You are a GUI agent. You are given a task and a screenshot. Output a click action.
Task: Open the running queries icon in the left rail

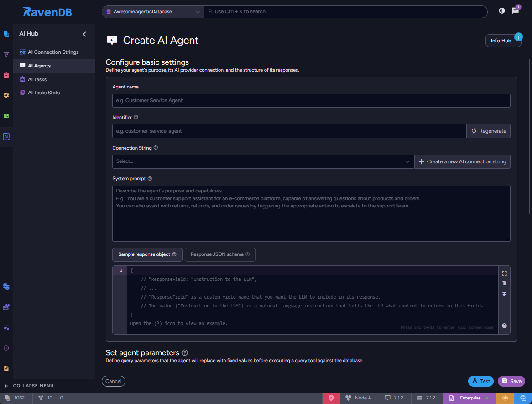point(6,328)
